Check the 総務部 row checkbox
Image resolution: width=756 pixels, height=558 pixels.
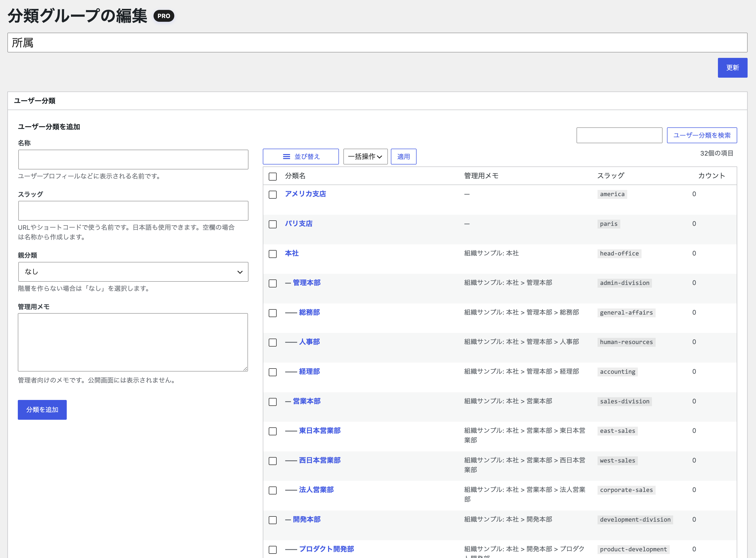point(273,313)
